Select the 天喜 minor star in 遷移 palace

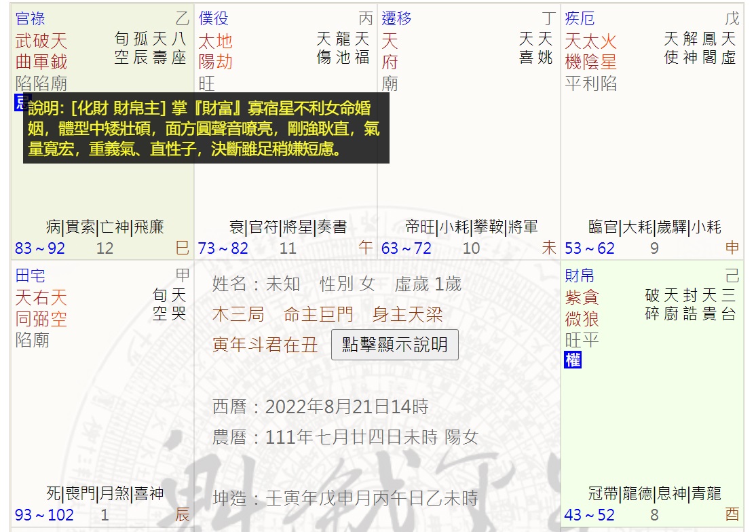[x=526, y=47]
